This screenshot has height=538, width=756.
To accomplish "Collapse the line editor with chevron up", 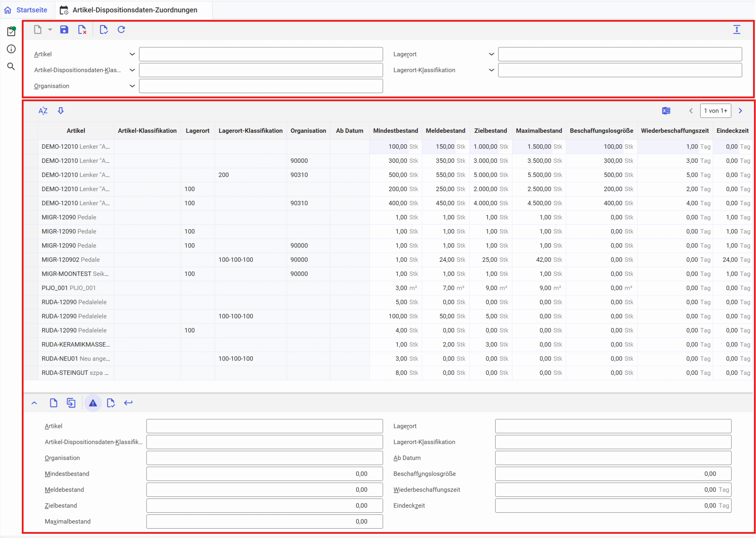I will tap(34, 403).
